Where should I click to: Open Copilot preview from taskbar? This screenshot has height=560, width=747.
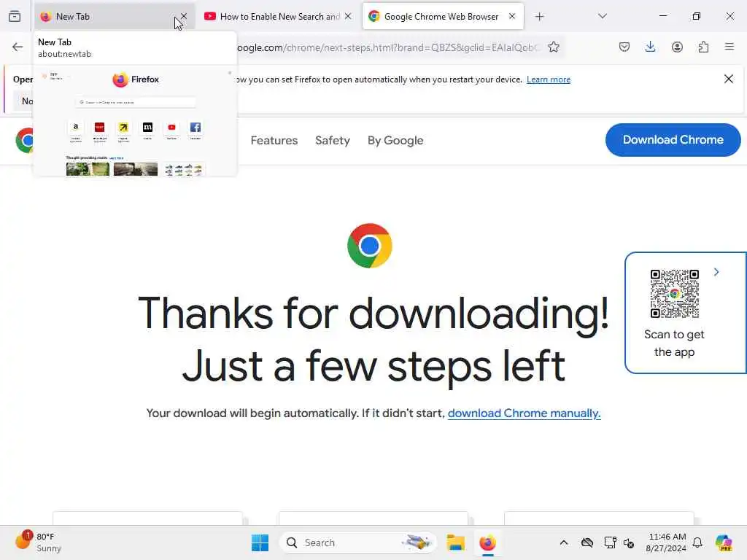click(724, 542)
